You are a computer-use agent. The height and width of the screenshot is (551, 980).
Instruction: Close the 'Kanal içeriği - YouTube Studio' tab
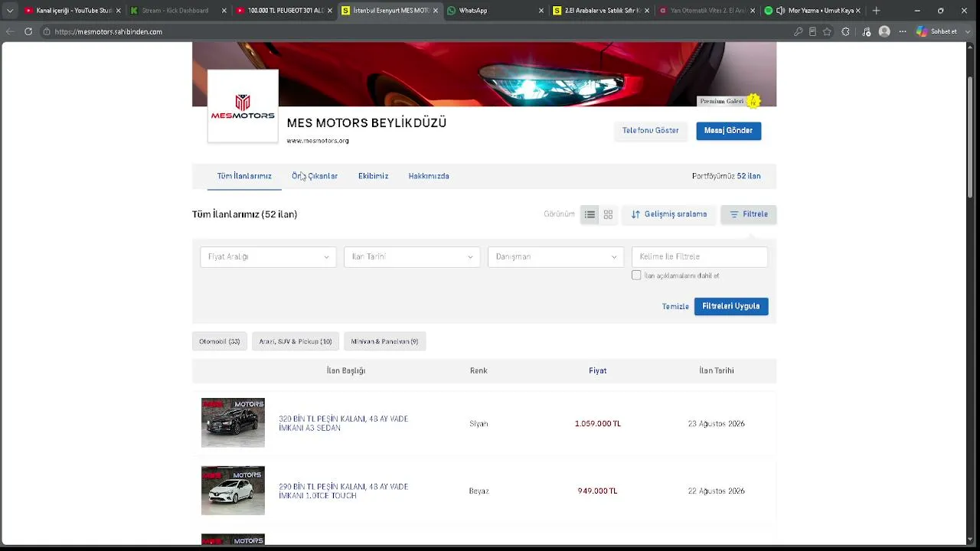pyautogui.click(x=119, y=11)
